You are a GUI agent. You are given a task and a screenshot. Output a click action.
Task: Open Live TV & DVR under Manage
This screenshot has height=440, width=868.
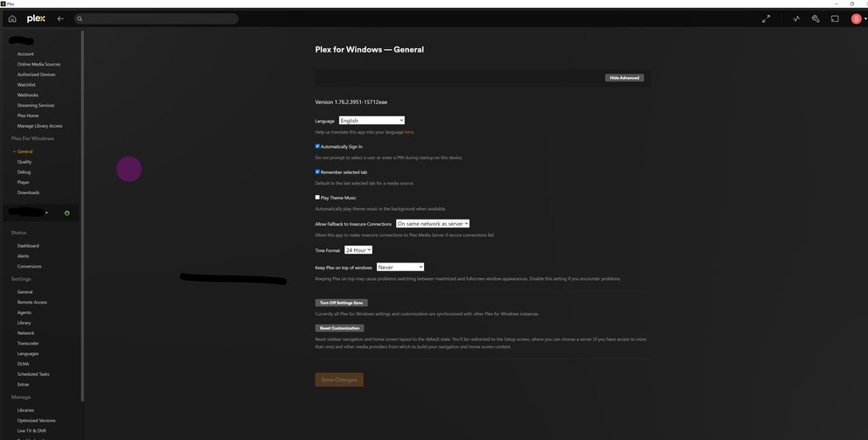click(31, 430)
